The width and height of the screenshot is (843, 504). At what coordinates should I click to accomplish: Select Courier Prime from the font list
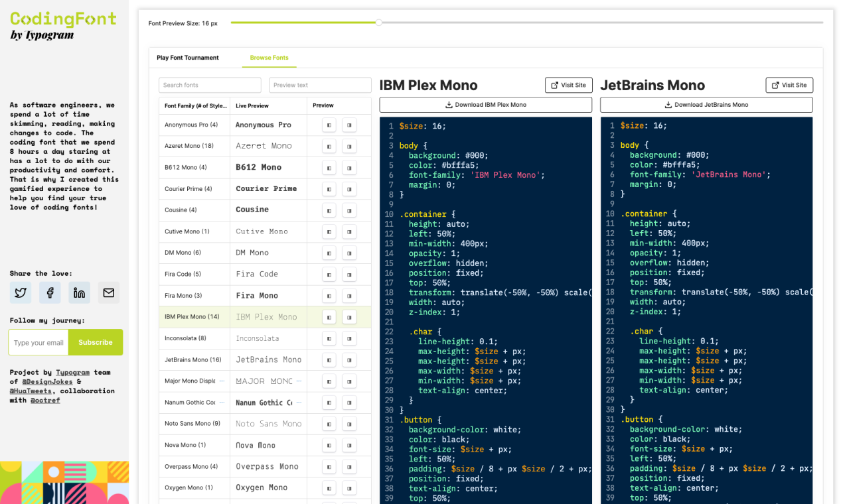[x=181, y=188]
